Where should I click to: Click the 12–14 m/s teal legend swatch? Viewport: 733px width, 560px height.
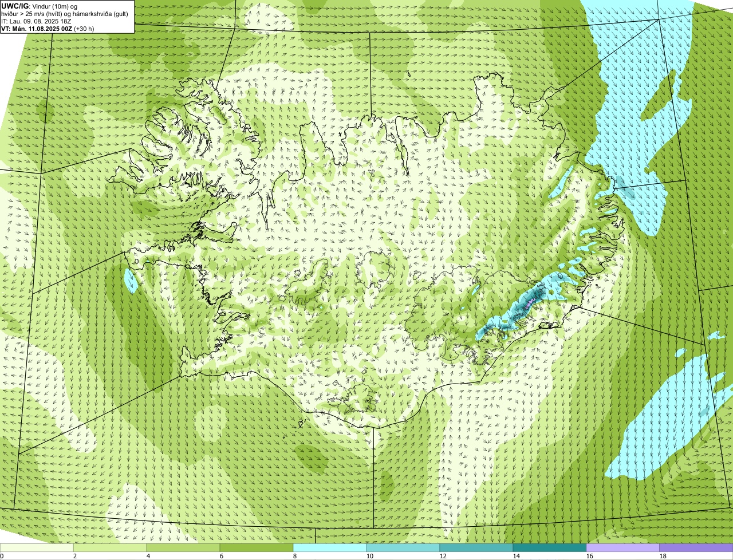point(476,547)
